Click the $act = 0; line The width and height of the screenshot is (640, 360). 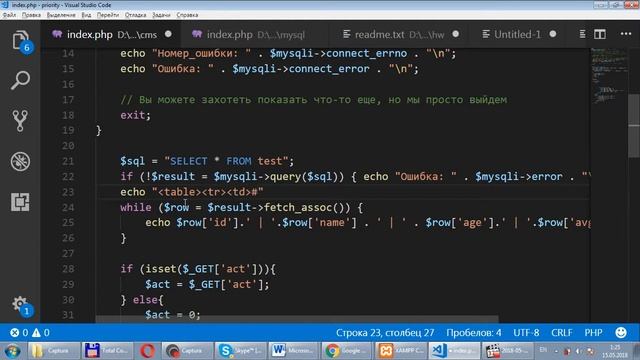tap(173, 315)
